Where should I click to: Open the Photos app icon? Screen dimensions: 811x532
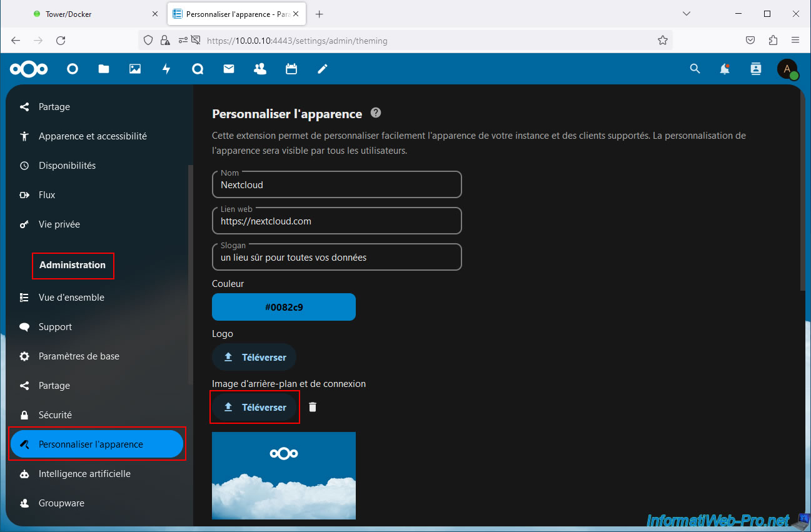tap(135, 69)
